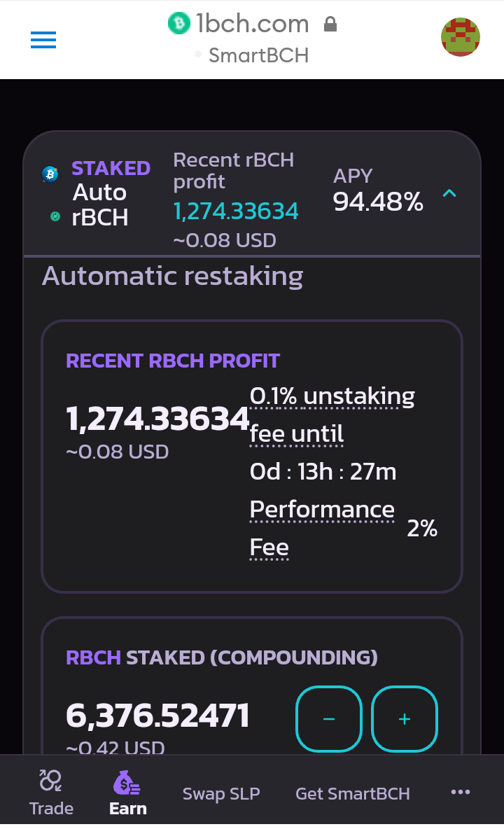Click the green Bitcoin Cash site logo
This screenshot has height=829, width=504.
tap(179, 23)
